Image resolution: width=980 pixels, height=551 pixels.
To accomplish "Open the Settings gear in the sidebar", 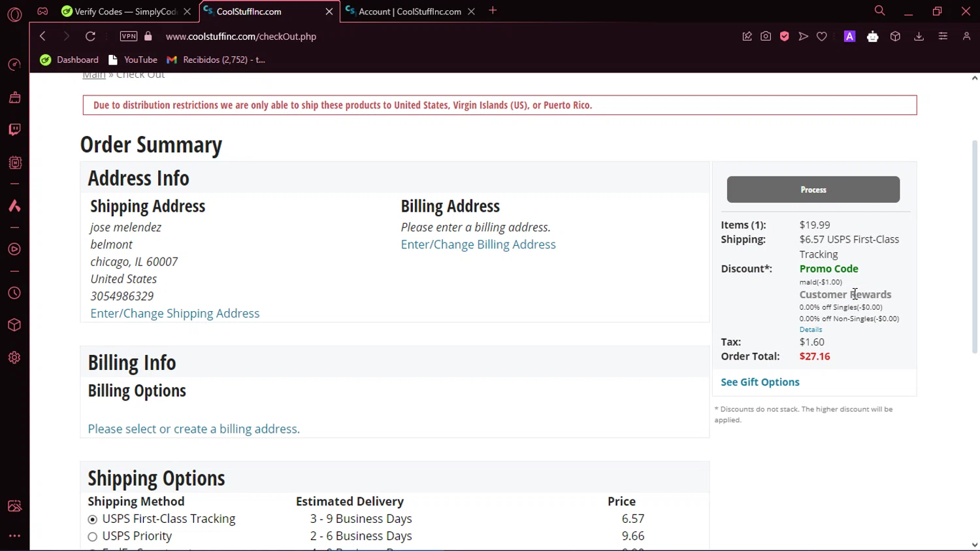I will click(14, 358).
